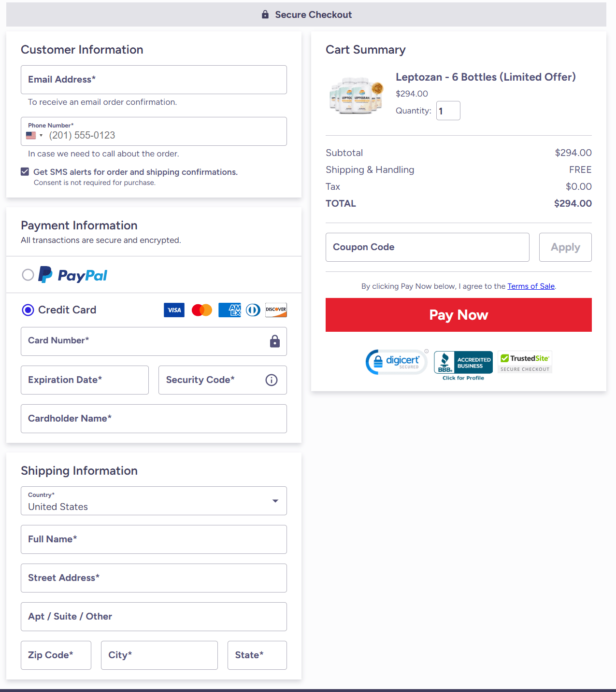Click the Visa card icon
The height and width of the screenshot is (692, 616).
click(174, 310)
